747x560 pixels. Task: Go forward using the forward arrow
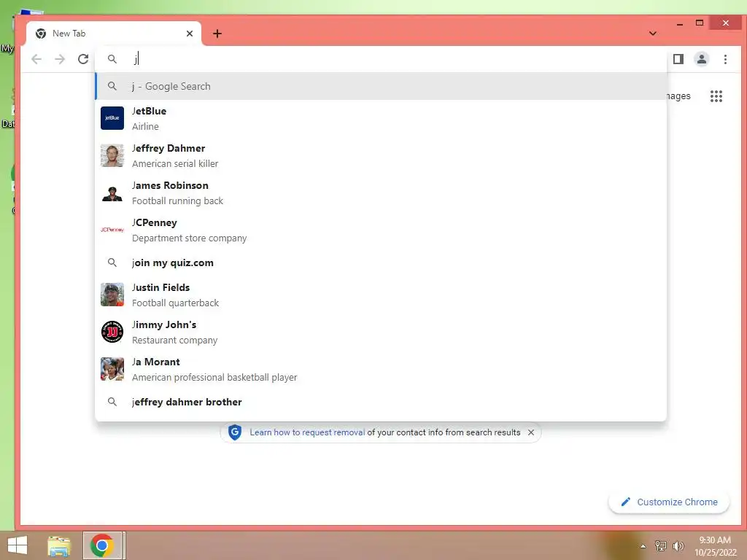(60, 59)
